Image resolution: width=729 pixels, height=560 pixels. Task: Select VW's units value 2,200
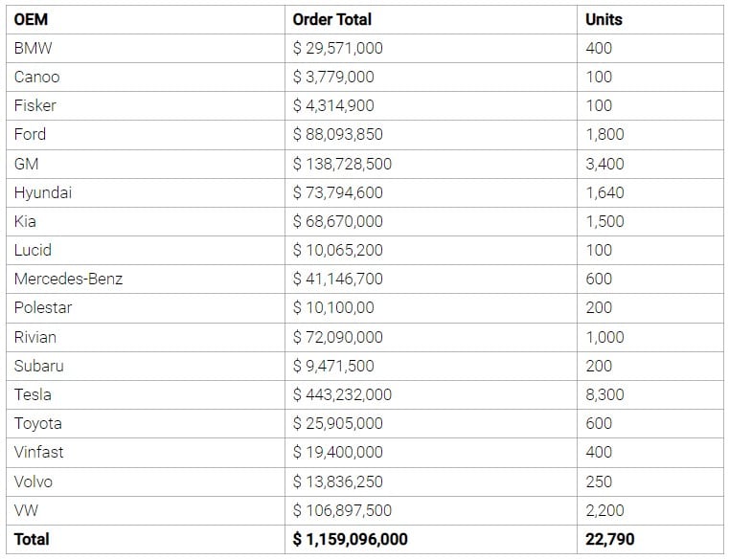604,510
